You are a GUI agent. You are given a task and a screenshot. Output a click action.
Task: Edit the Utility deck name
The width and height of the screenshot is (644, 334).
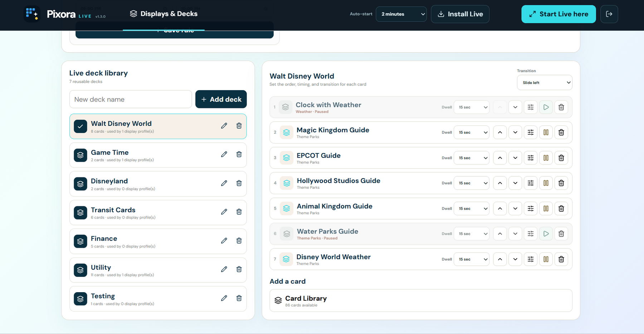coord(224,269)
